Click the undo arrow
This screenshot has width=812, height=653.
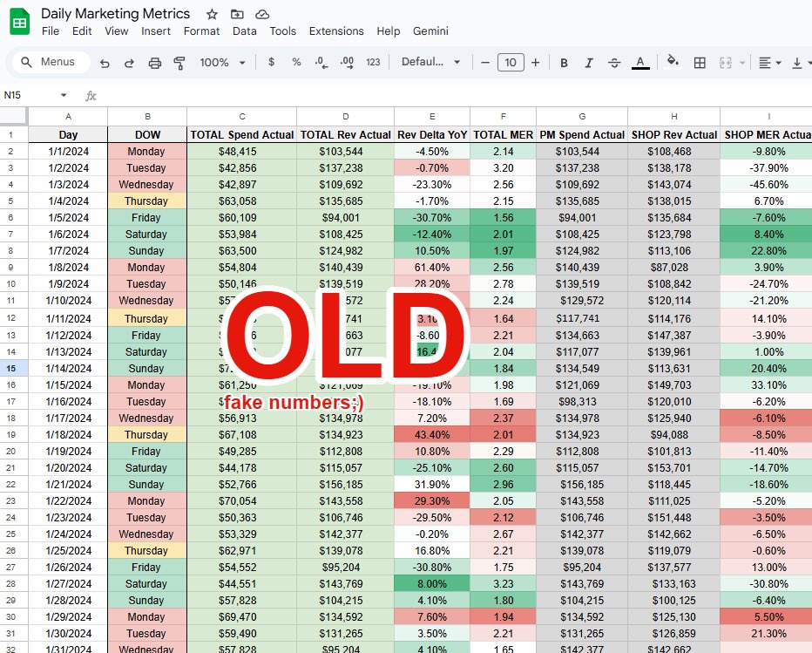coord(105,63)
